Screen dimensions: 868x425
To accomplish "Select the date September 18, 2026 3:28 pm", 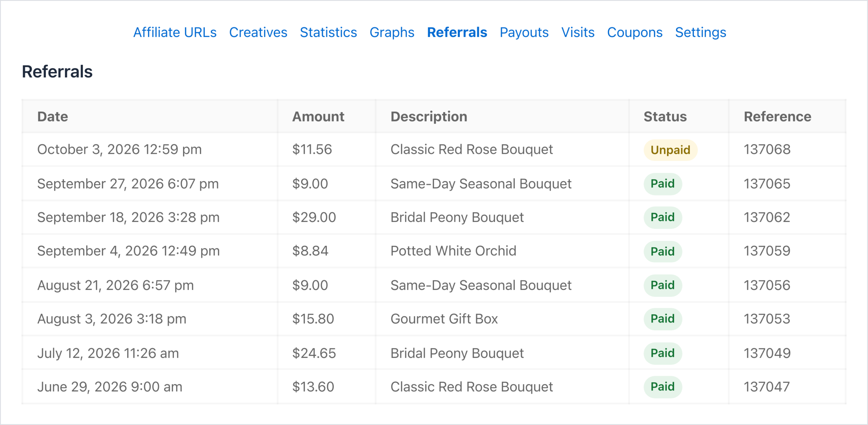I will coord(128,217).
